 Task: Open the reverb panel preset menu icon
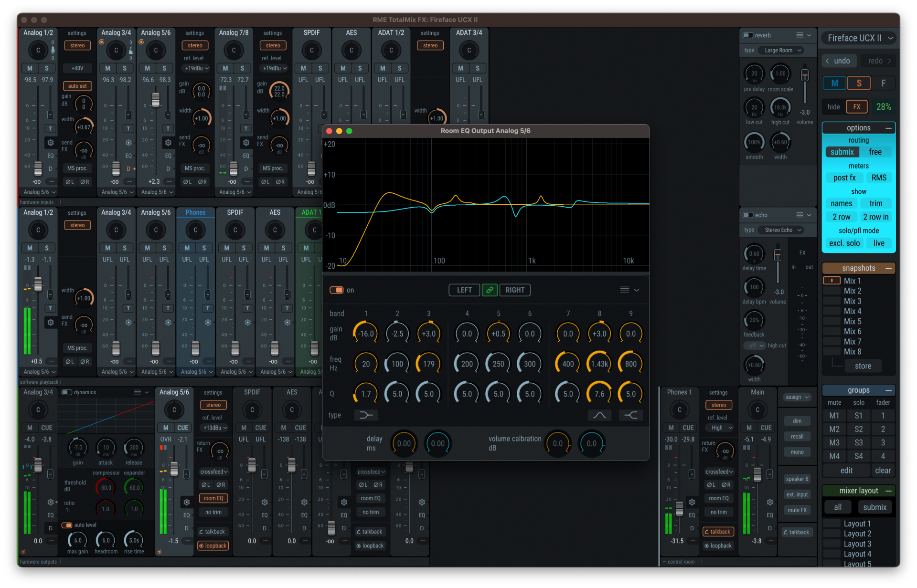click(803, 35)
